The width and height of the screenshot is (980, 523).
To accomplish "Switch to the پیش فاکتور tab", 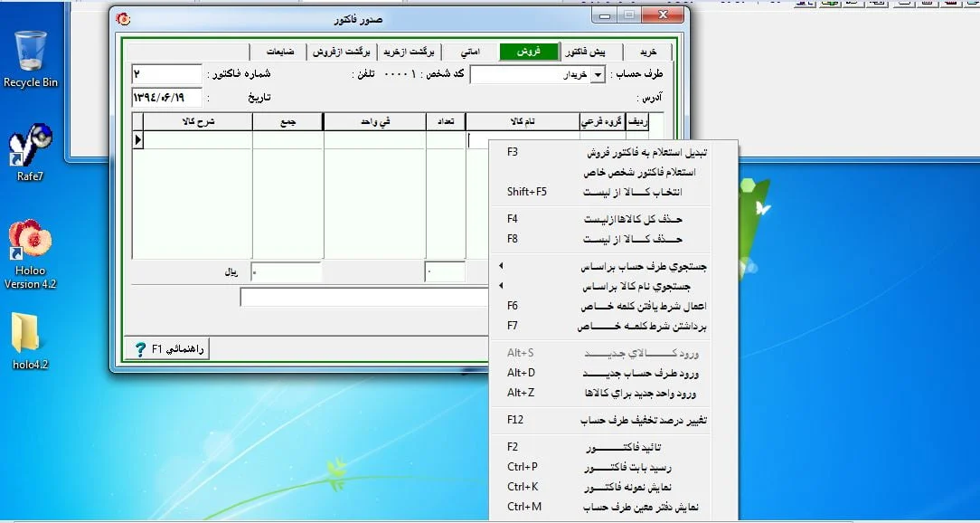I will pyautogui.click(x=590, y=52).
